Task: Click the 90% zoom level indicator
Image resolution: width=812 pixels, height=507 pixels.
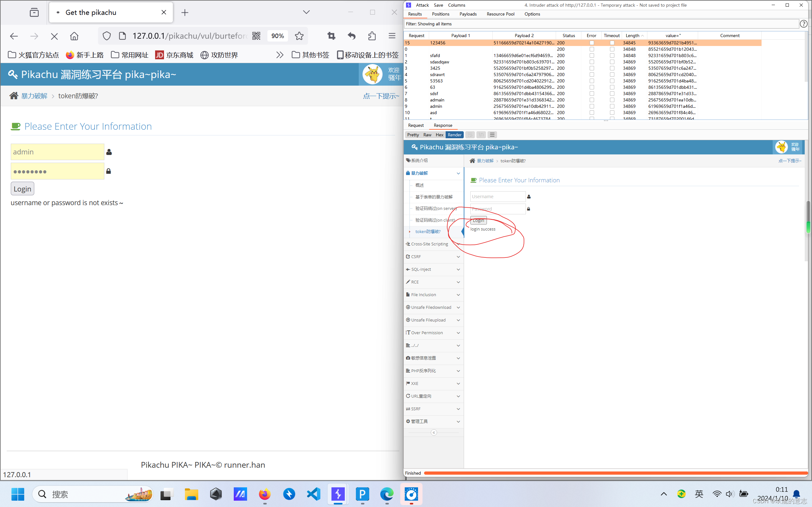Action: (277, 36)
